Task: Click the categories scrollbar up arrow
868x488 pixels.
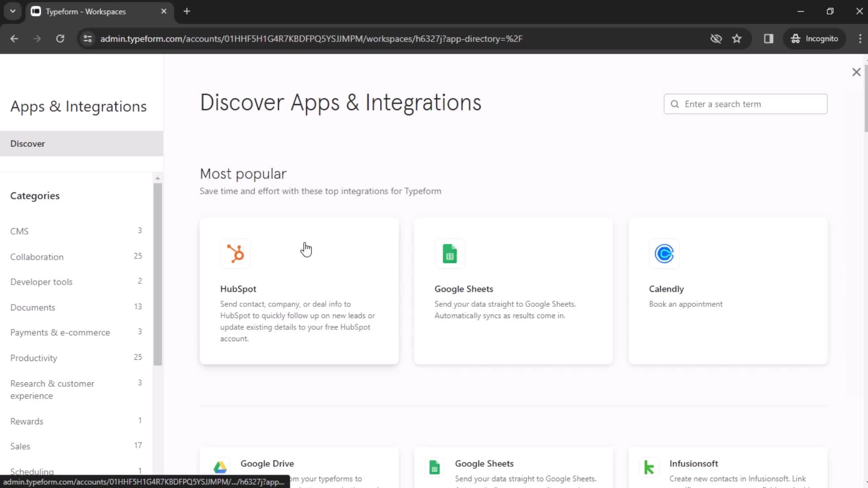Action: (157, 178)
